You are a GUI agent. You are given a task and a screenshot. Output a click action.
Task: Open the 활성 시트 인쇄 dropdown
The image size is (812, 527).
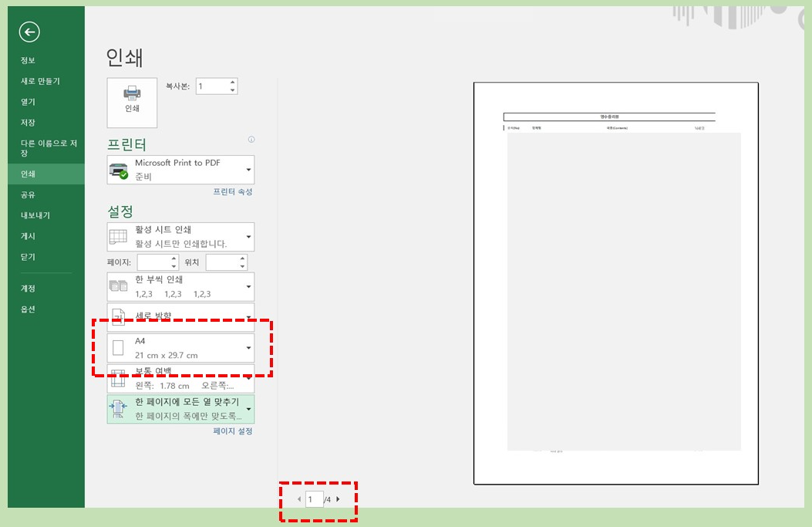180,237
